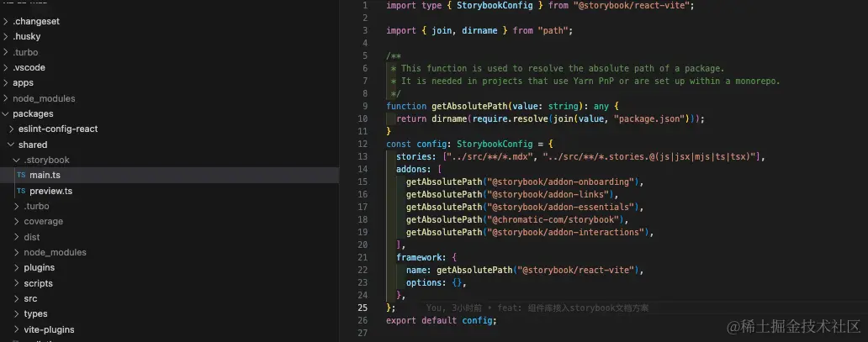Click the addons property on line 14
The width and height of the screenshot is (868, 342).
point(411,170)
